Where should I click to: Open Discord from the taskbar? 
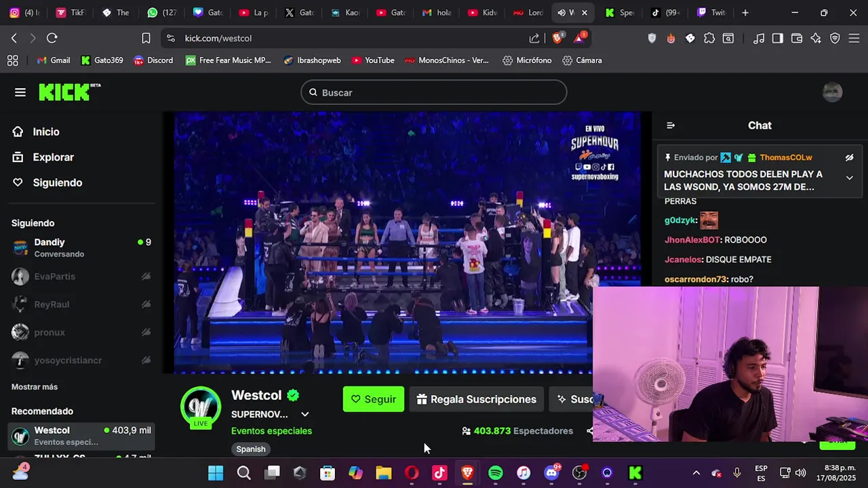(552, 473)
